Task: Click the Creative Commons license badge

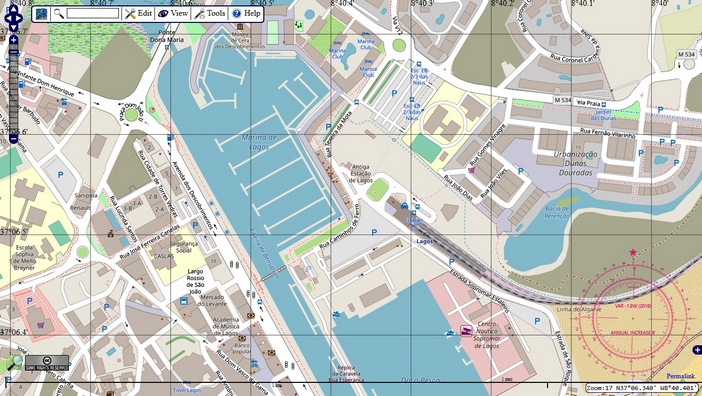Action: [47, 362]
